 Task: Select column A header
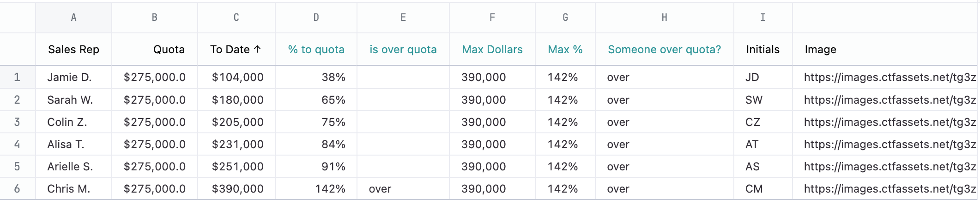(73, 18)
